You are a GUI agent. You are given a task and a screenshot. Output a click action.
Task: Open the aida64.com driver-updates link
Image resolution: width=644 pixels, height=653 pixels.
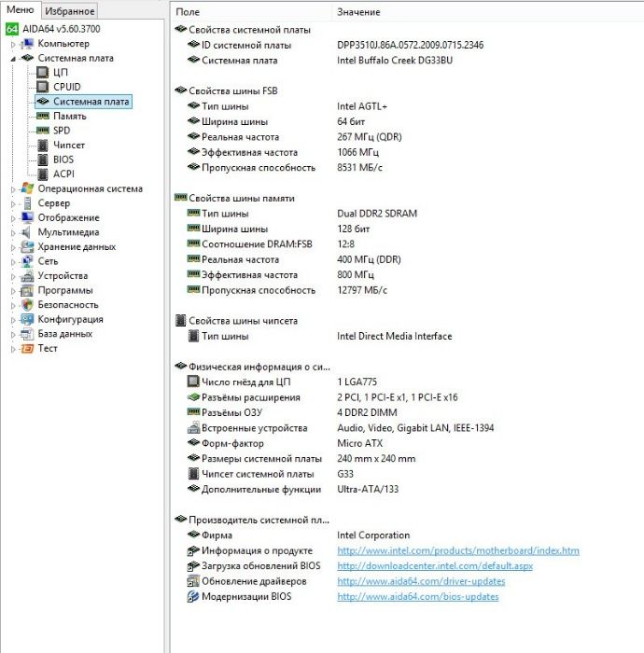pos(421,581)
